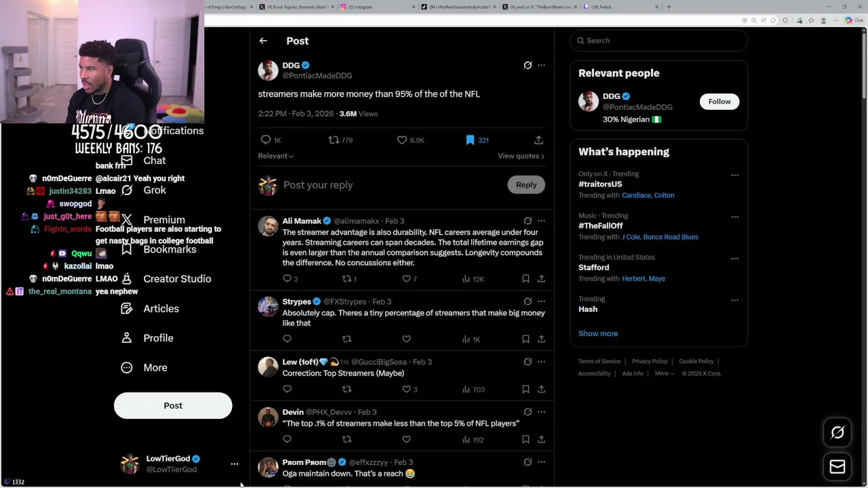Viewport: 868px width, 488px height.
Task: Follow DDG in Relevant people
Action: [x=719, y=102]
